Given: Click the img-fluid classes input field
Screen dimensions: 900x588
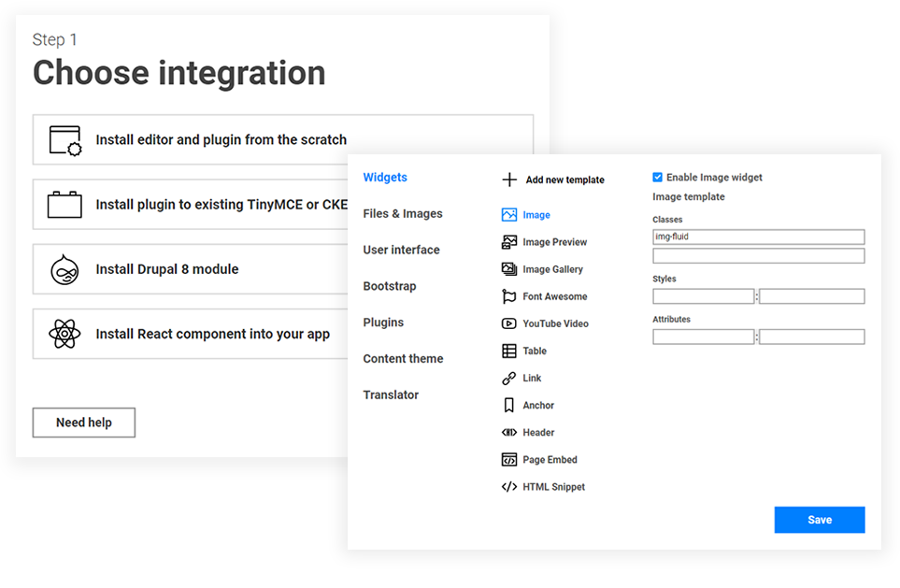Looking at the screenshot, I should 758,237.
